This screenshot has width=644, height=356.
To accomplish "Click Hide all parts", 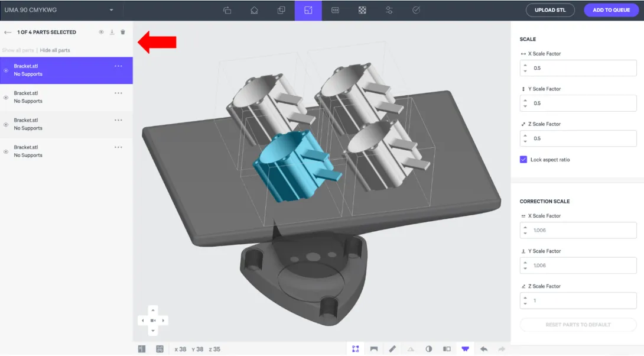I will 55,50.
